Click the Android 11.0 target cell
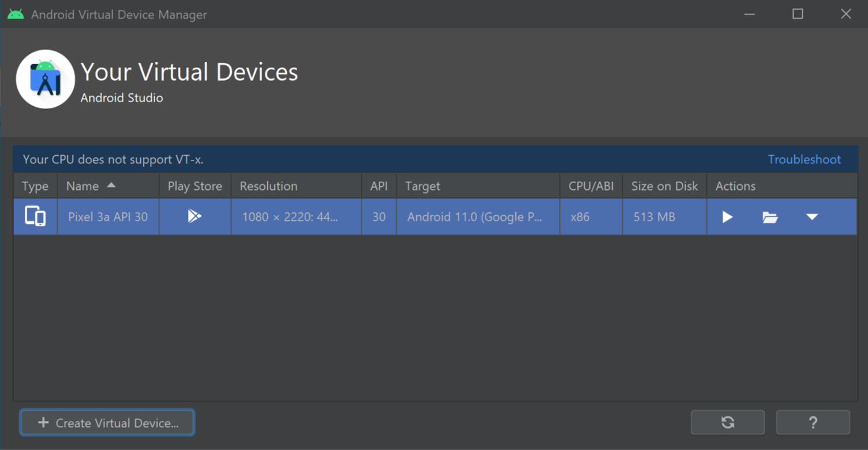 tap(478, 217)
